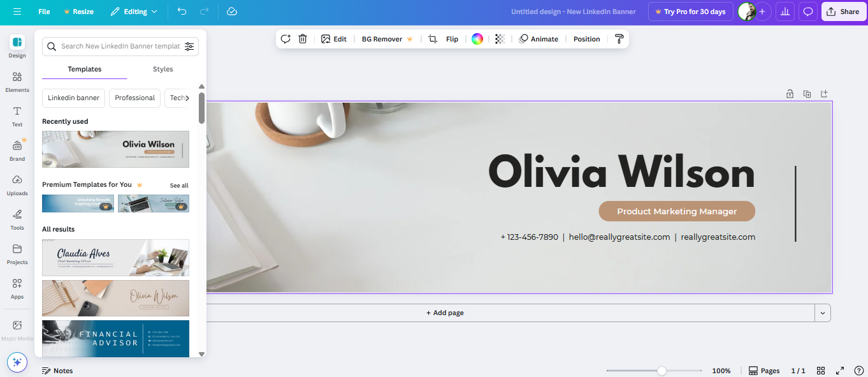Open transparency settings via checkerboard icon

(499, 39)
